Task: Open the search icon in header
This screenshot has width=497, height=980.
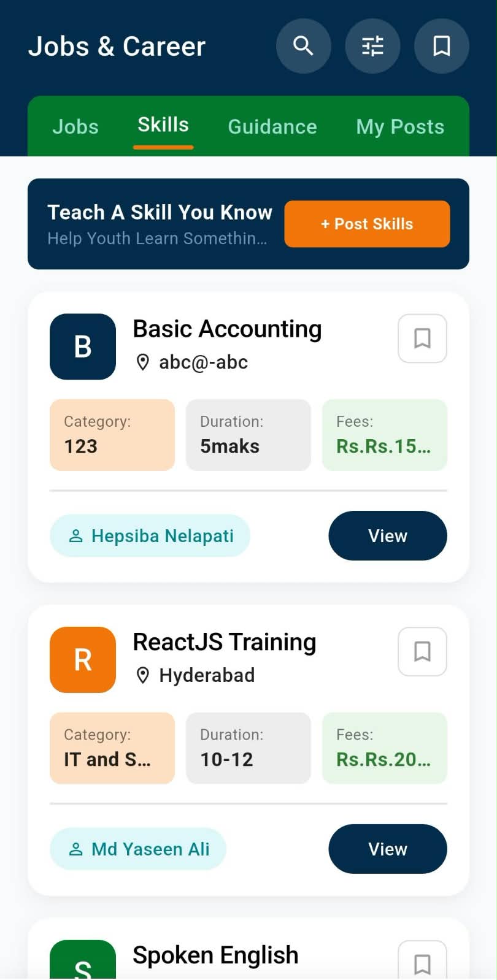Action: 303,46
